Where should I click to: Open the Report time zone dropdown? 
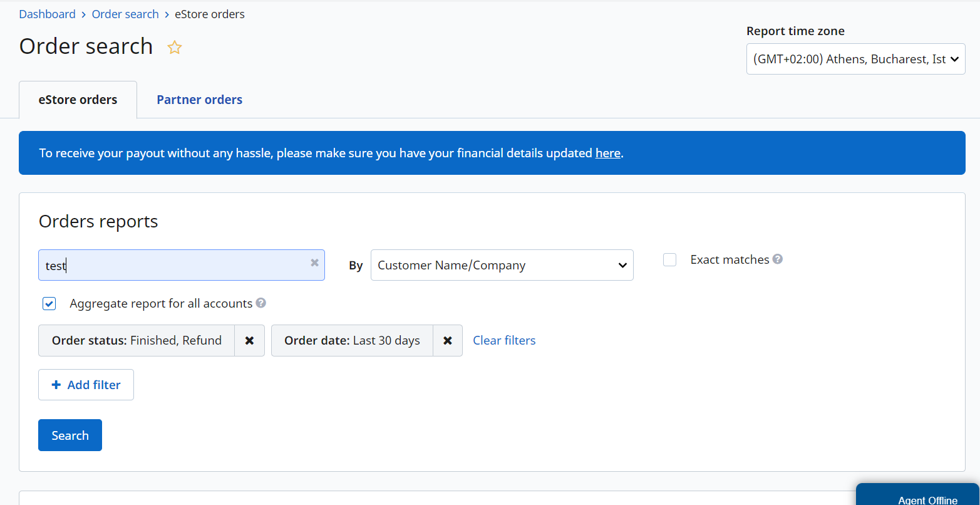[855, 58]
